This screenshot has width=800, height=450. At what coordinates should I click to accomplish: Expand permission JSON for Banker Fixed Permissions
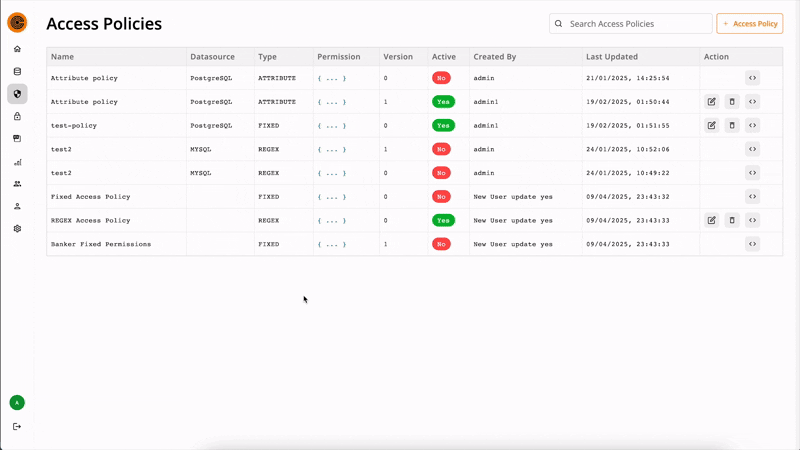(332, 244)
